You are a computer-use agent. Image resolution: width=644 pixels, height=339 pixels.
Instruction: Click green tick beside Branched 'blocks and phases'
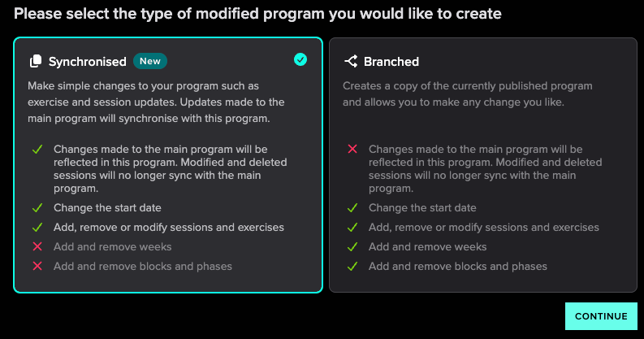pyautogui.click(x=352, y=266)
